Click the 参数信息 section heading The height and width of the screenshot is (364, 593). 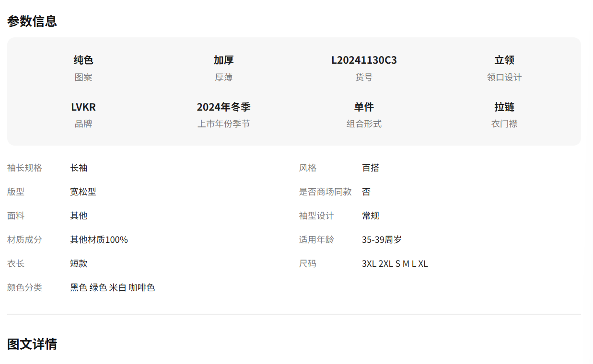(x=32, y=21)
